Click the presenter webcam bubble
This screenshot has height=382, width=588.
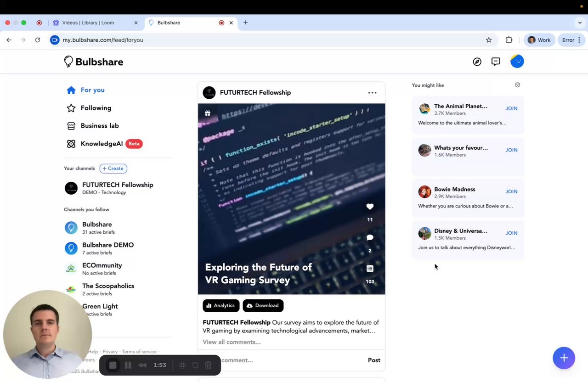click(47, 334)
